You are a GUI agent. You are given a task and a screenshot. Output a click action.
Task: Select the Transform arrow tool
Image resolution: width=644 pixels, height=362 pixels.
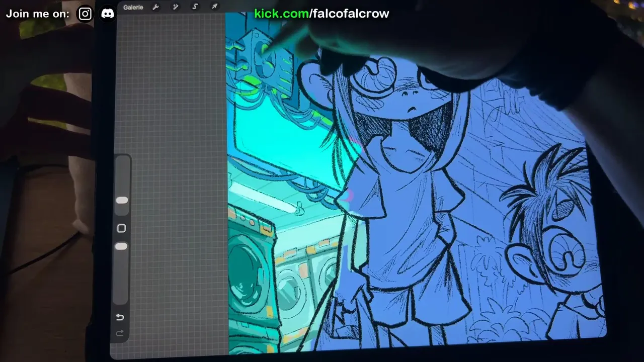click(214, 7)
